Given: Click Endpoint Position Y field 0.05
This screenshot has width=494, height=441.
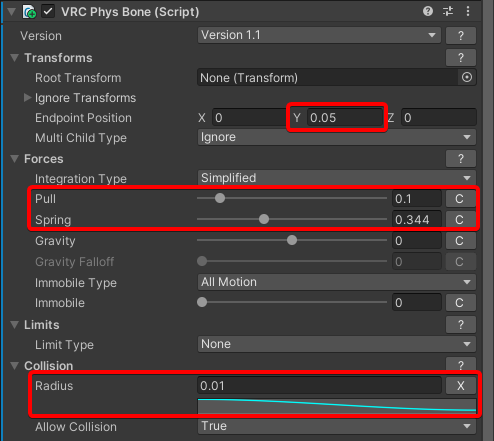Looking at the screenshot, I should click(345, 118).
